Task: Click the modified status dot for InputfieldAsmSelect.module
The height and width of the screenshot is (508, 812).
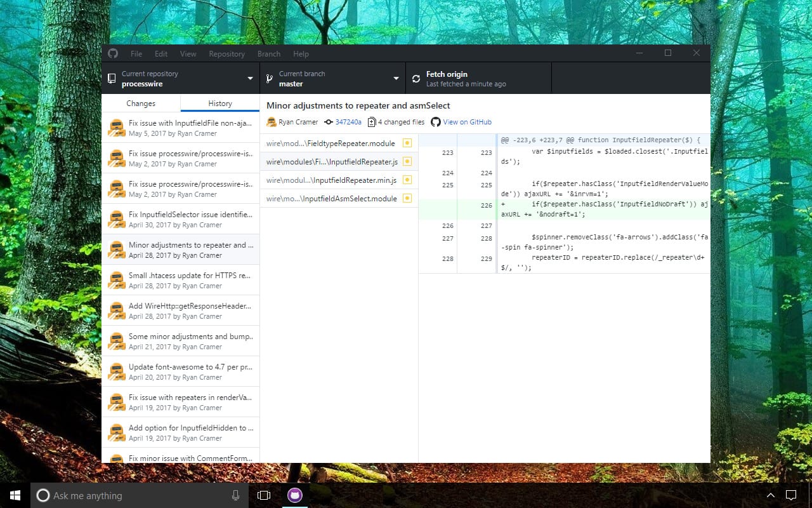Action: (x=407, y=198)
